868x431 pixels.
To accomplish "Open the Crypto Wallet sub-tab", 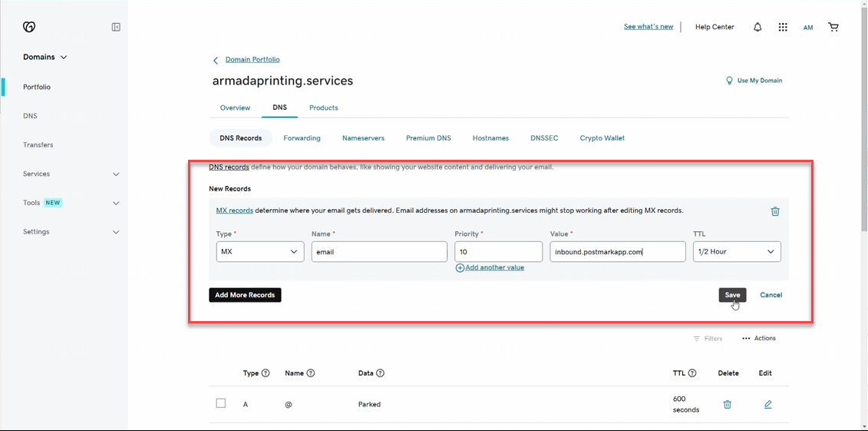I will click(x=602, y=138).
